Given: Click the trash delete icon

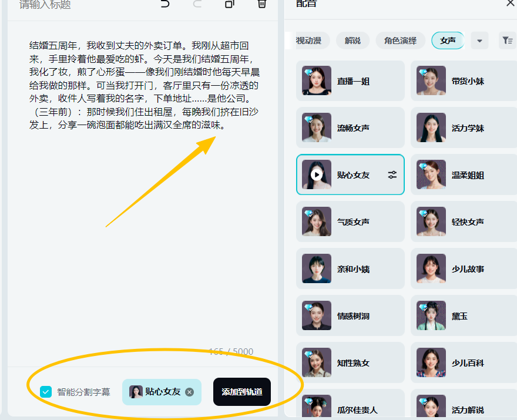Looking at the screenshot, I should [262, 4].
